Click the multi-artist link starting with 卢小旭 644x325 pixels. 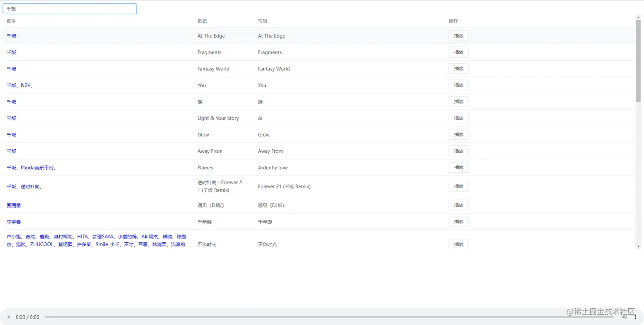pyautogui.click(x=96, y=241)
